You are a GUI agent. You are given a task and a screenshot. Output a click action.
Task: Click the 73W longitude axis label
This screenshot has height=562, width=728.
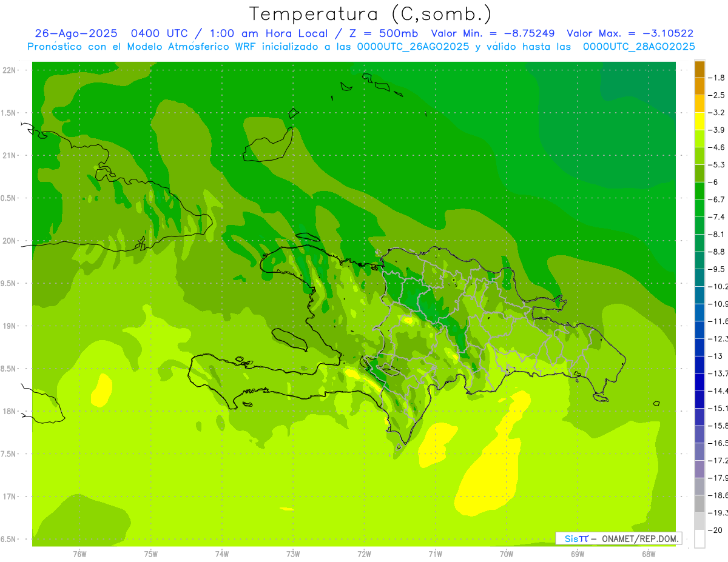pyautogui.click(x=293, y=554)
